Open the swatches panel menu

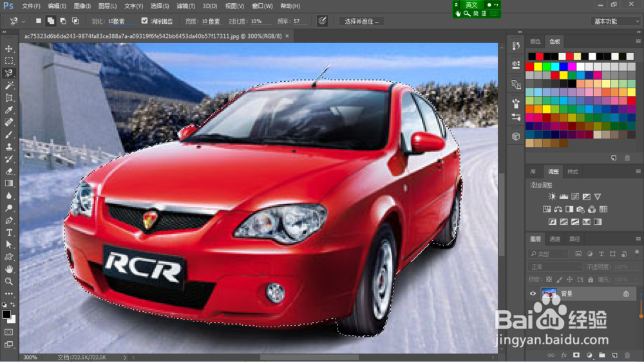[638, 41]
